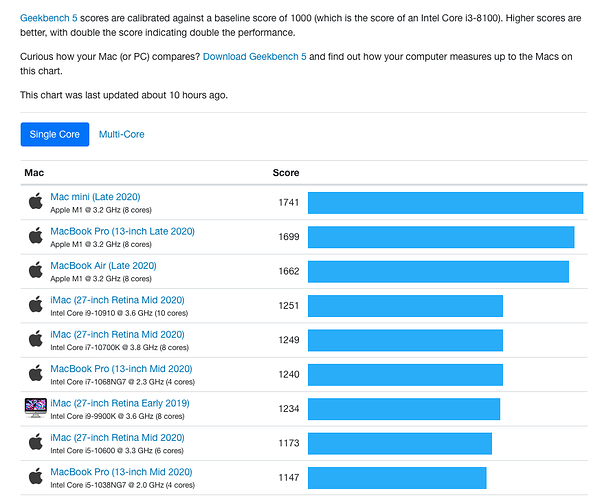This screenshot has width=602, height=500.
Task: Click score value 1173
Action: 289,443
